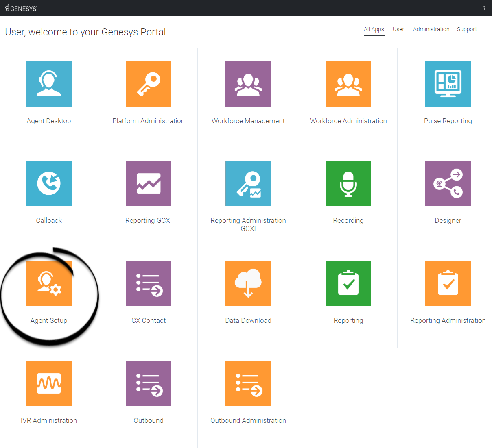This screenshot has height=448, width=492.
Task: Click the Reporting GCXI label
Action: [x=149, y=220]
